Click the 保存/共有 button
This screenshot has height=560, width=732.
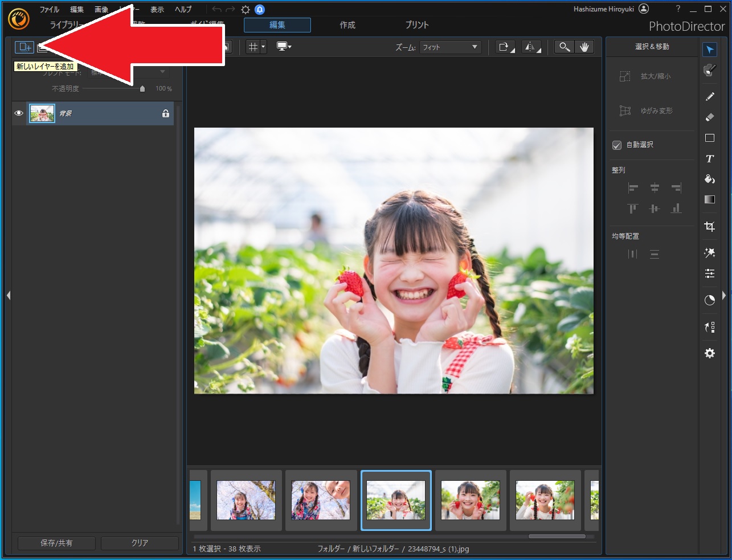pyautogui.click(x=56, y=543)
